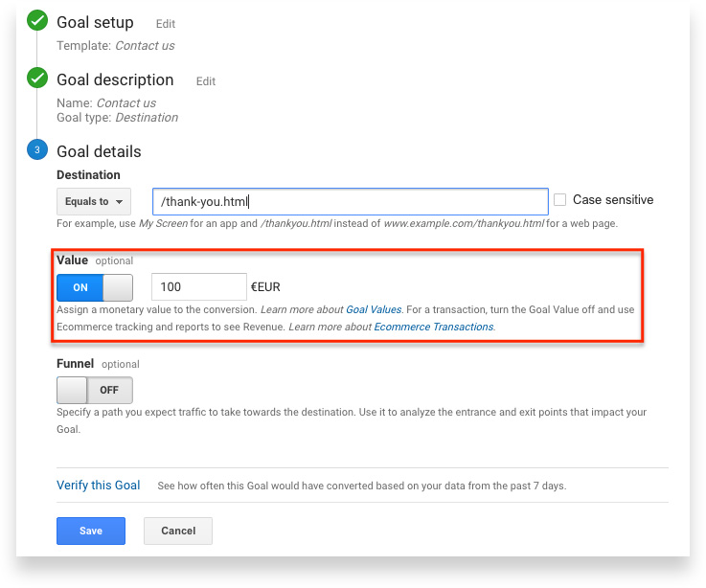The height and width of the screenshot is (588, 706).
Task: Open the Goal Values help link
Action: click(x=374, y=309)
